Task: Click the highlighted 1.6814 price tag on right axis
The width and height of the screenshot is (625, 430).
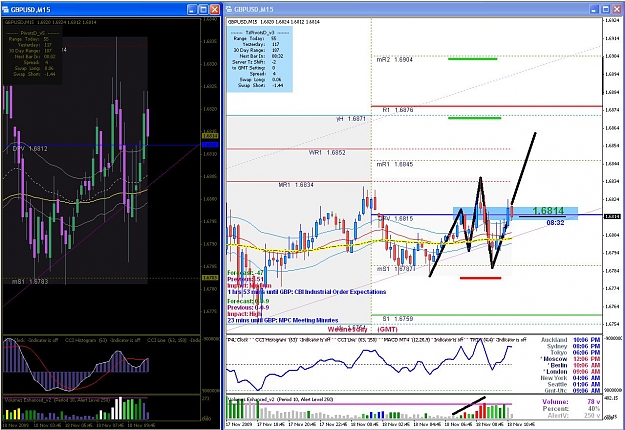Action: pyautogui.click(x=611, y=216)
